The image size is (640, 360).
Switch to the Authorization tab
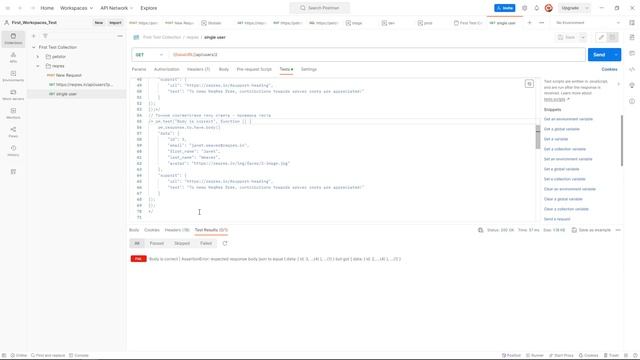167,69
